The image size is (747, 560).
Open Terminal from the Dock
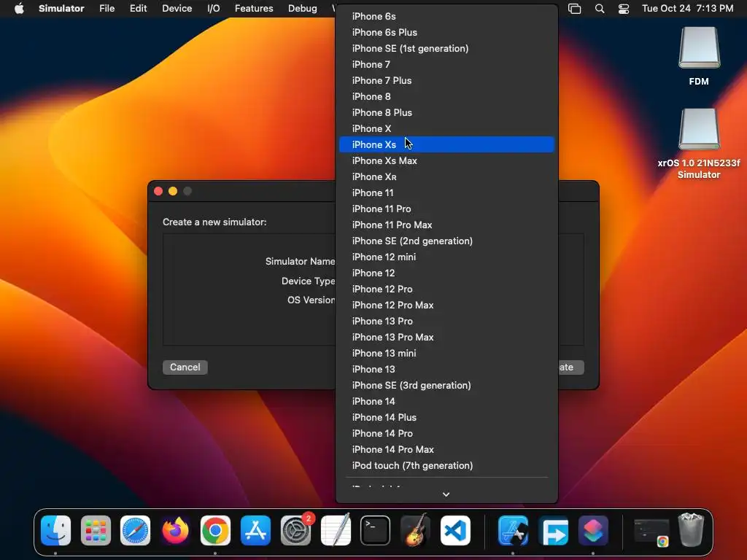pos(376,530)
